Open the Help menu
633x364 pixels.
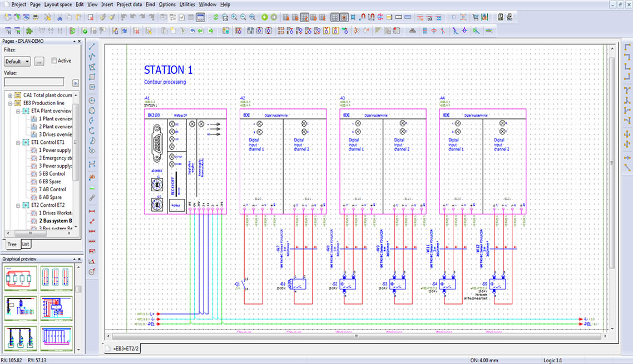pyautogui.click(x=225, y=4)
